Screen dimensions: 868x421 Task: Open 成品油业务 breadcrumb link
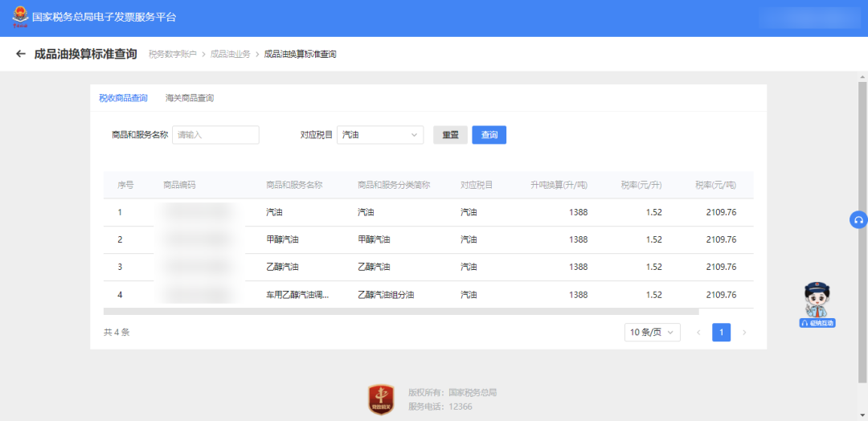click(x=230, y=55)
